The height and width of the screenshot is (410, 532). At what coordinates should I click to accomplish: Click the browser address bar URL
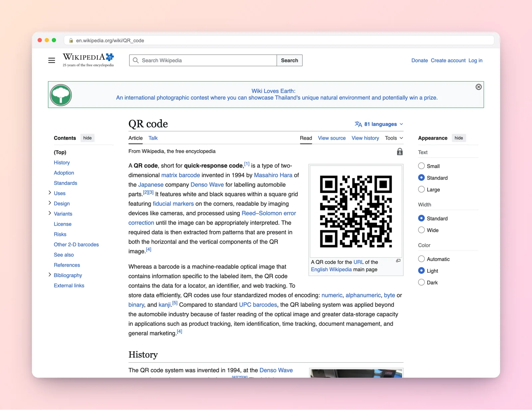(110, 41)
